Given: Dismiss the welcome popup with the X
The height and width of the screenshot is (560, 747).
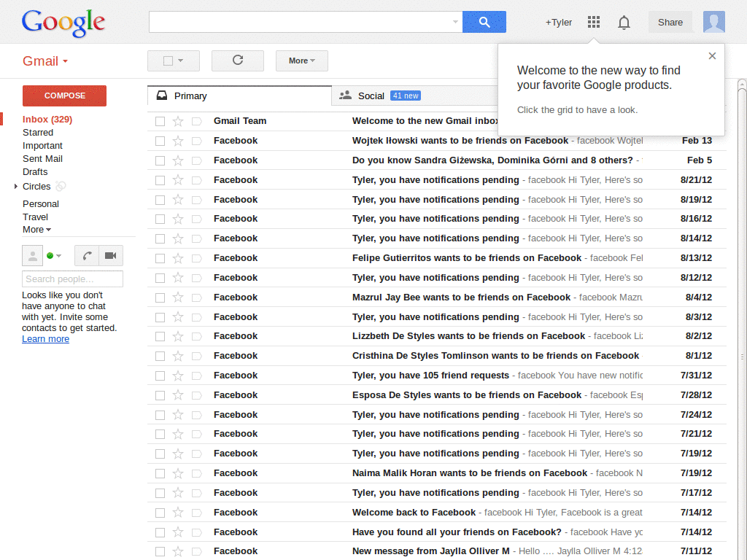Looking at the screenshot, I should coord(712,55).
